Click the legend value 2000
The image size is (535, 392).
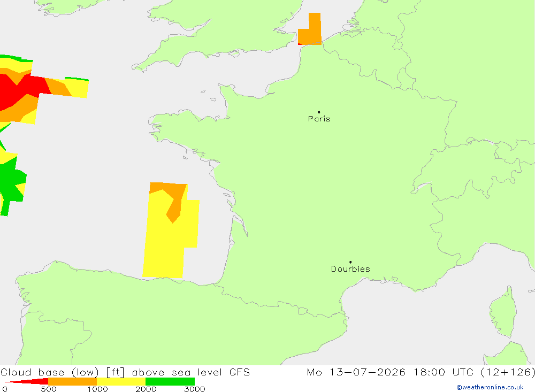click(x=146, y=389)
